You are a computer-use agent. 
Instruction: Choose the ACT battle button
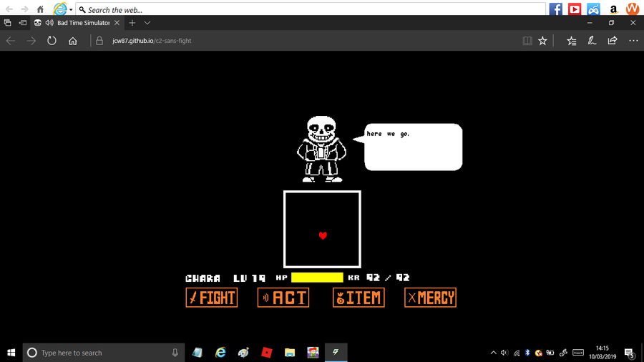tap(283, 298)
